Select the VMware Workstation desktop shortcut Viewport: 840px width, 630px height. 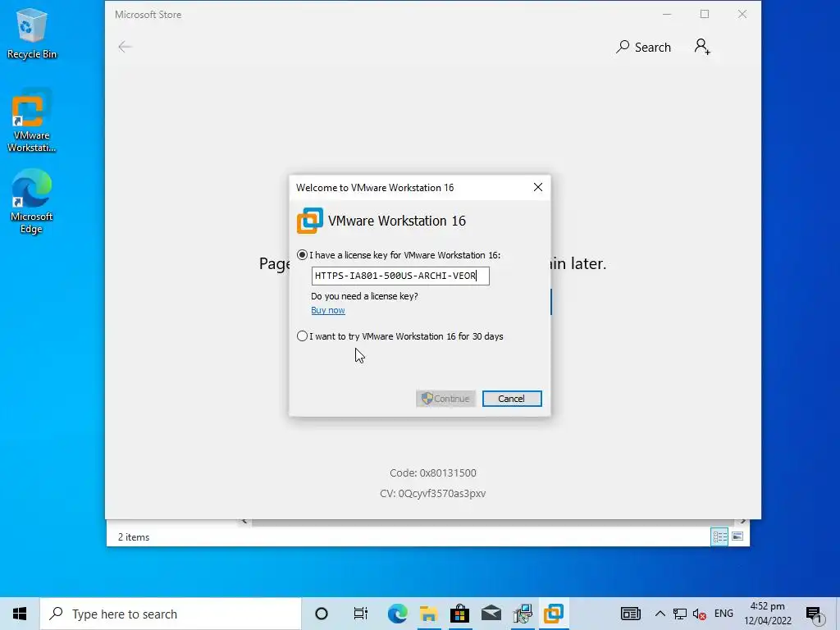[32, 121]
